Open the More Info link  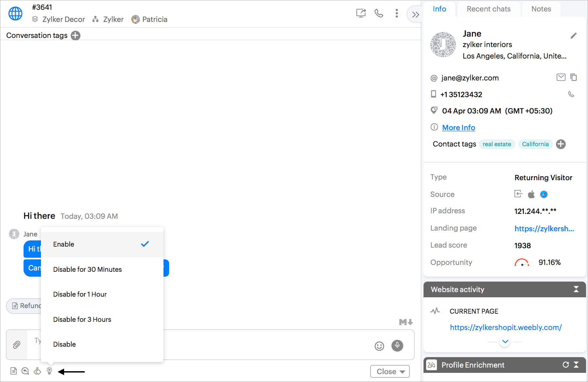point(458,128)
